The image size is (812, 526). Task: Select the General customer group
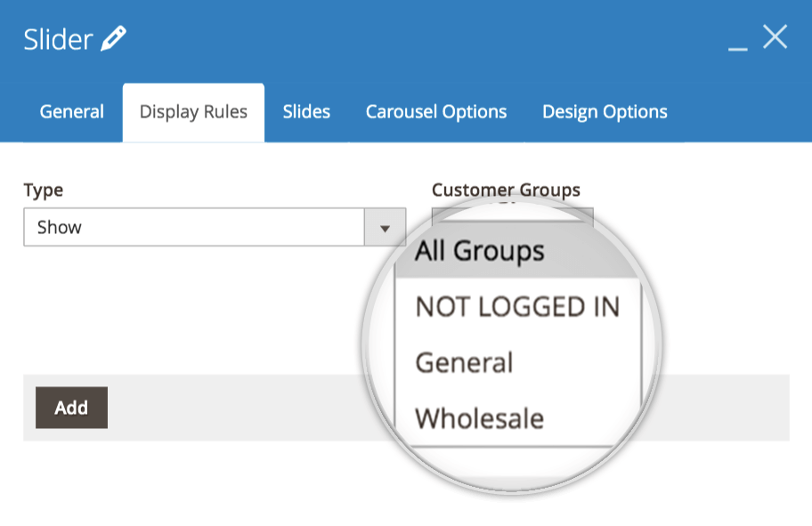pos(463,361)
